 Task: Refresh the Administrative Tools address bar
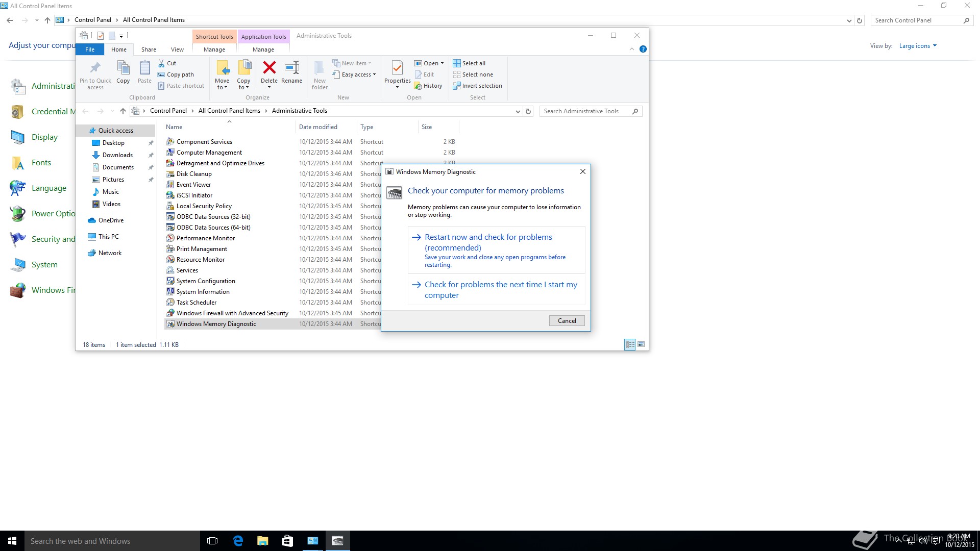pyautogui.click(x=528, y=111)
